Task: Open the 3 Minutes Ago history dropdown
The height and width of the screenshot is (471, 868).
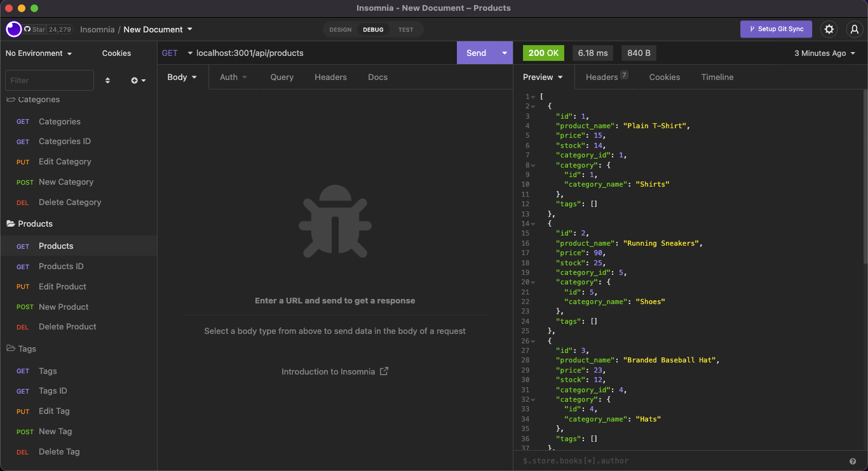Action: [x=825, y=53]
